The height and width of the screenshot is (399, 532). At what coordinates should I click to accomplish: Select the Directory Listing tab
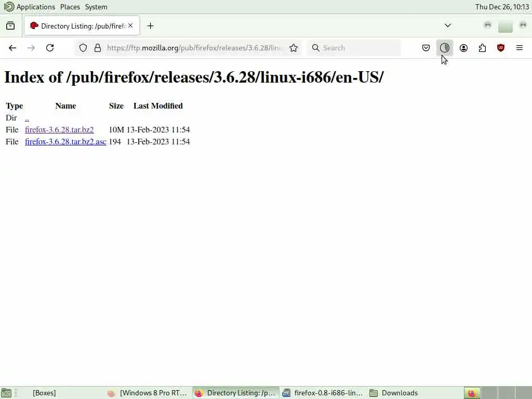tap(82, 26)
